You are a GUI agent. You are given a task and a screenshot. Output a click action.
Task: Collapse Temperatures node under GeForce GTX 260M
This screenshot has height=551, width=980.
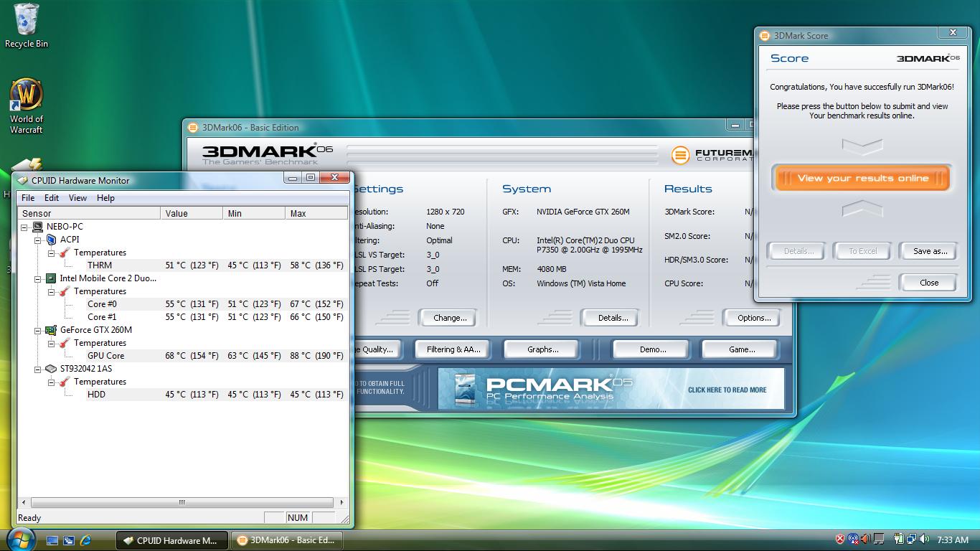[52, 343]
